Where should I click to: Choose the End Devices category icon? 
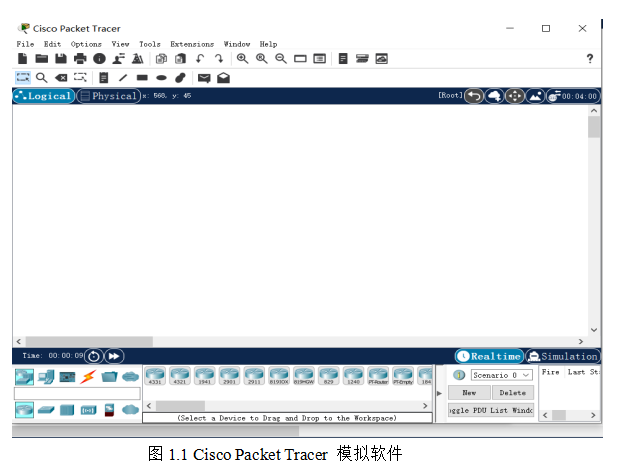(46, 377)
